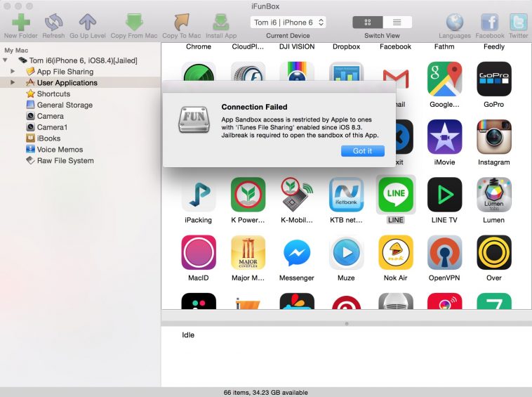This screenshot has width=532, height=397.
Task: Click the Twitter toolbar icon
Action: [518, 21]
